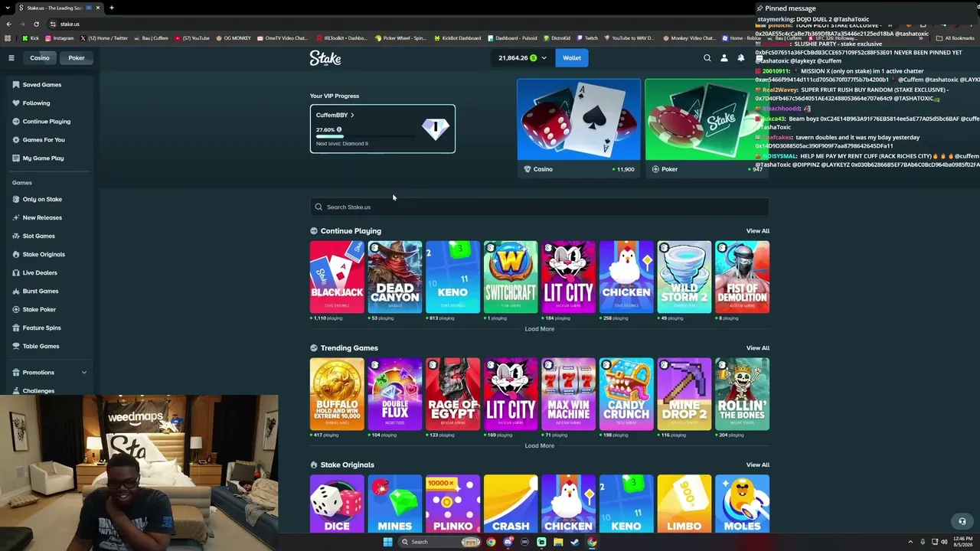Open the live support headset button

click(962, 522)
